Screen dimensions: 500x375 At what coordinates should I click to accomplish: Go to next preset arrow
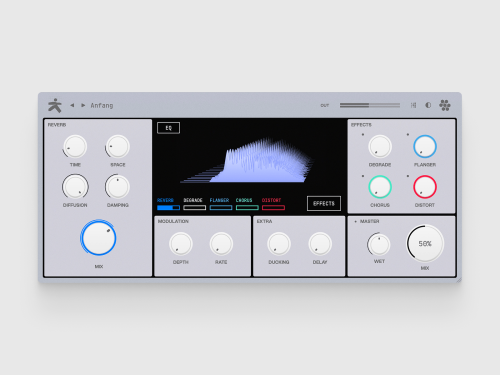point(83,105)
